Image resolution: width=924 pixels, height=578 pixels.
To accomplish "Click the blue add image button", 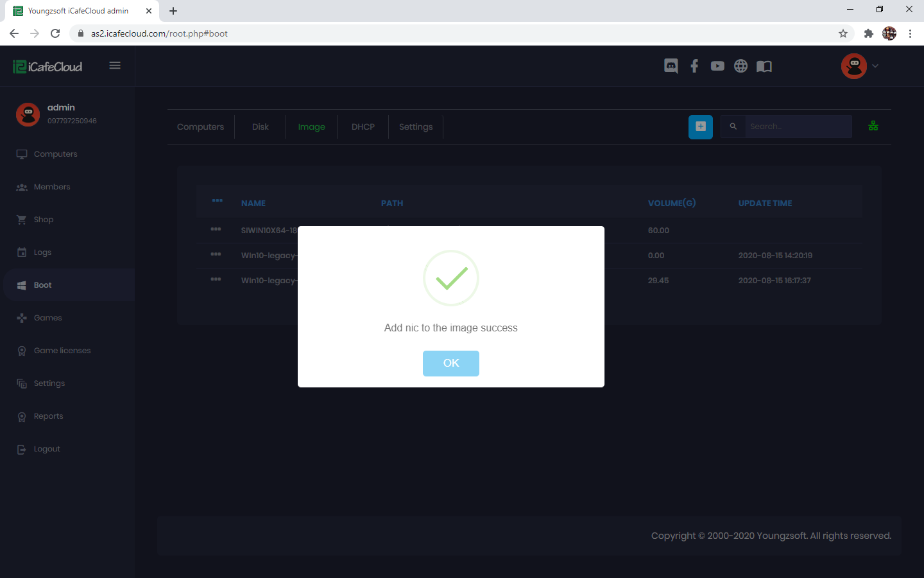I will (x=700, y=127).
